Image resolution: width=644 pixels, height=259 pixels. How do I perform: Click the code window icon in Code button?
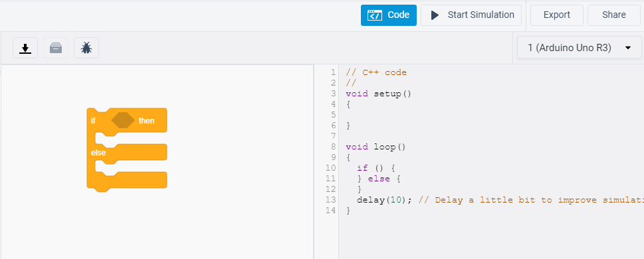coord(375,15)
